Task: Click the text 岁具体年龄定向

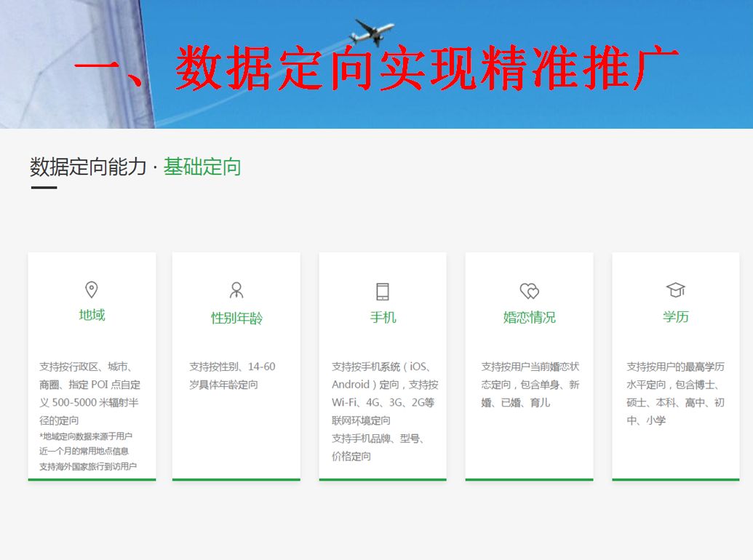Action: click(223, 385)
